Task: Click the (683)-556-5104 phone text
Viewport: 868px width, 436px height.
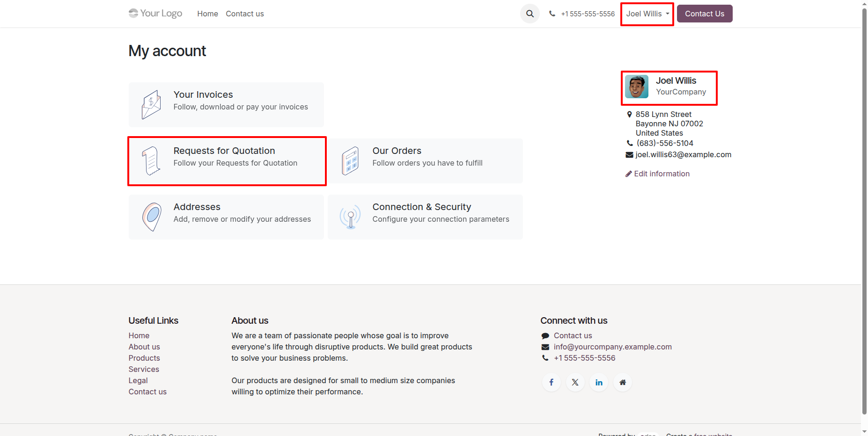Action: [x=665, y=143]
